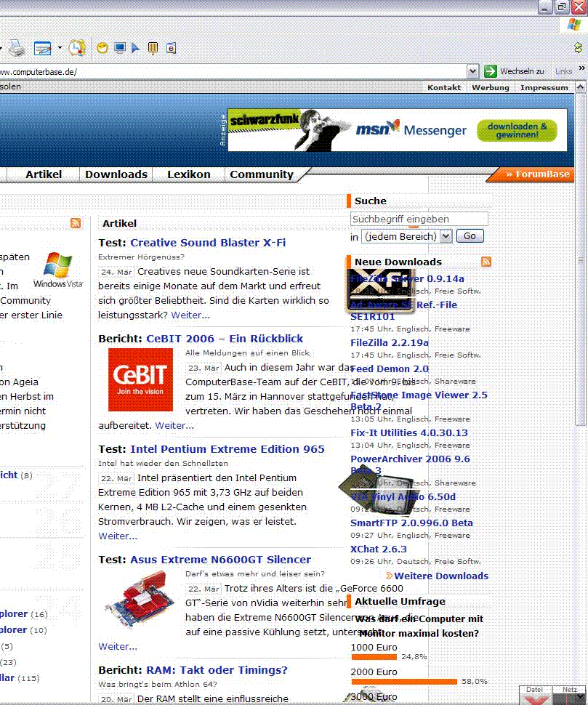
Task: Click Weiter... after the CeBIT summary
Action: pos(174,425)
